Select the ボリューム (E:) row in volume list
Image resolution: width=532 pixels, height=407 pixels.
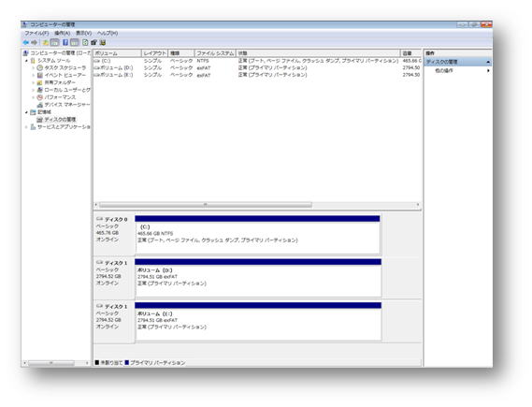[x=257, y=75]
